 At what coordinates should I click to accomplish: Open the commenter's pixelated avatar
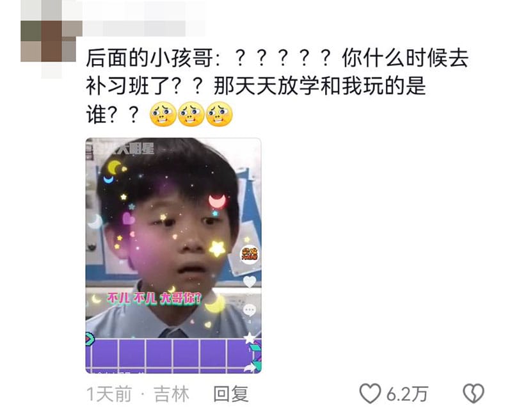[x=49, y=39]
